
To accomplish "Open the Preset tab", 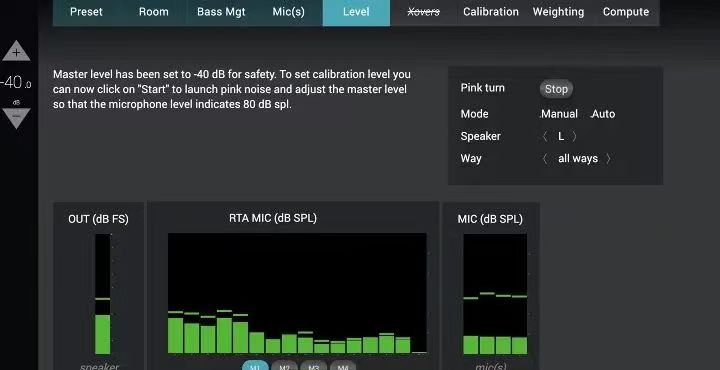I will click(x=86, y=12).
